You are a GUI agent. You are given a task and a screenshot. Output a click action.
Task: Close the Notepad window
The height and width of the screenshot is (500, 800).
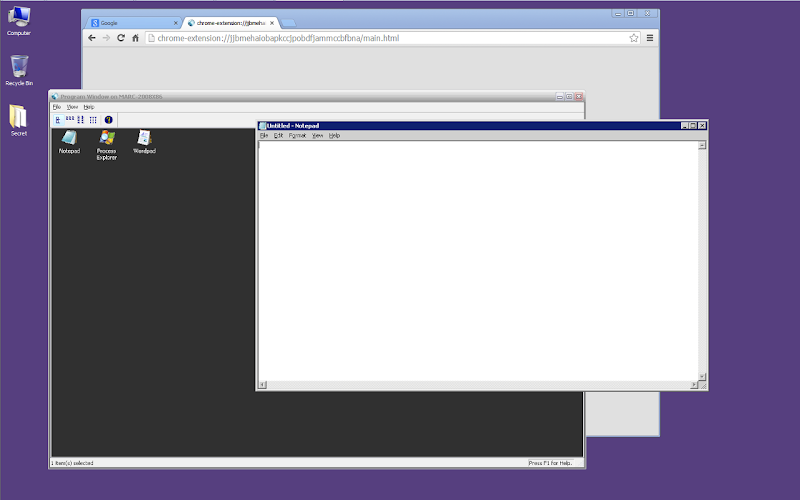(702, 126)
